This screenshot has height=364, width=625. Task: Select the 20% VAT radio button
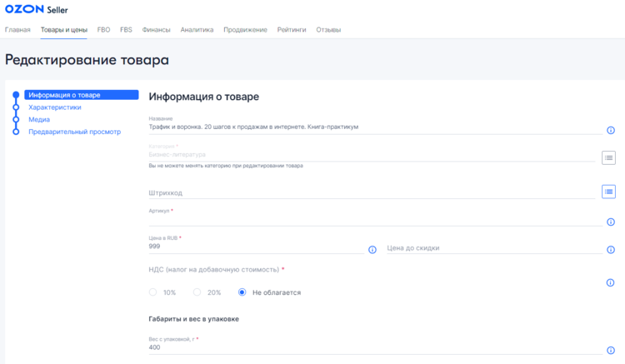point(197,292)
